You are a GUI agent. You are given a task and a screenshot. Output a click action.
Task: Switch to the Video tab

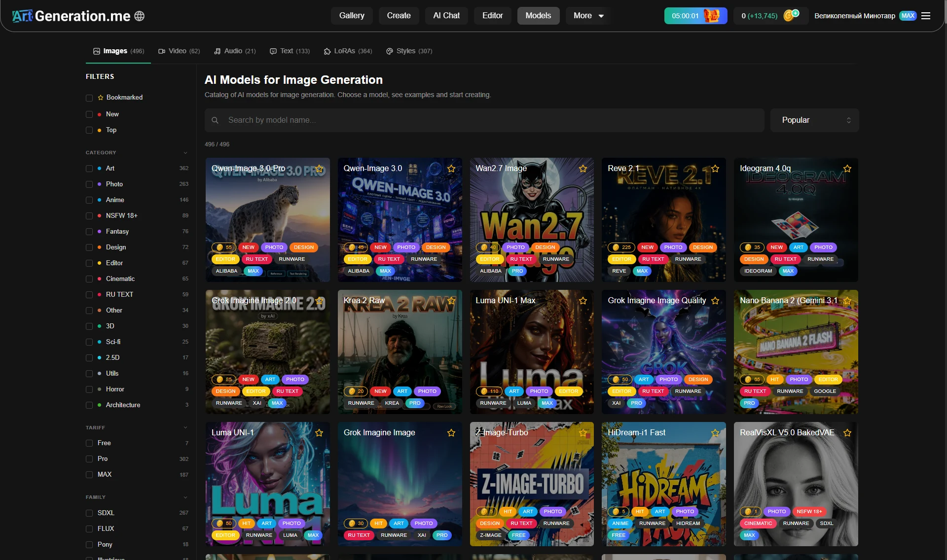(179, 51)
